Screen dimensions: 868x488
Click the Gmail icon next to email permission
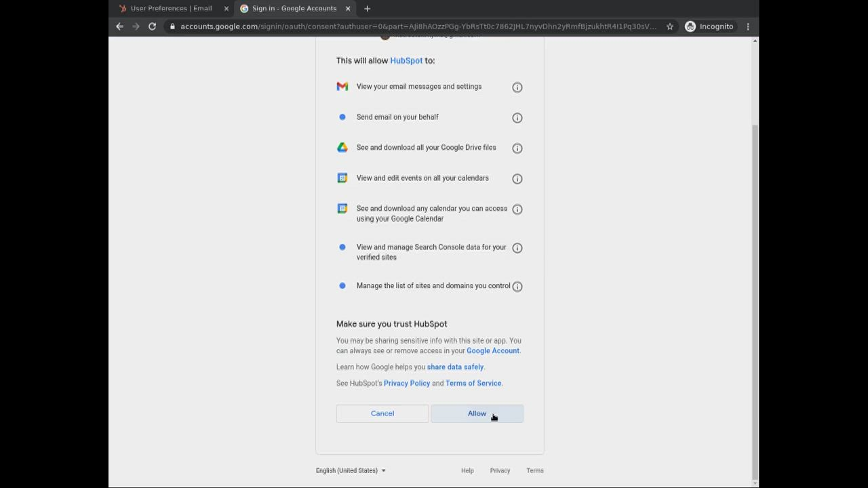click(x=342, y=86)
